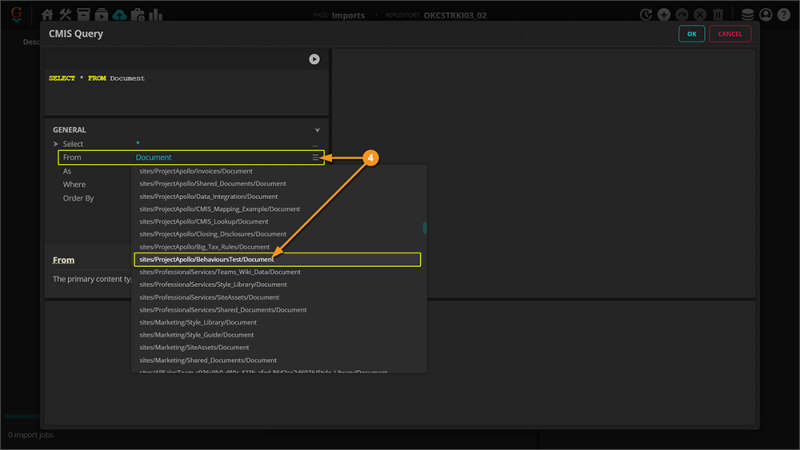Image resolution: width=800 pixels, height=450 pixels.
Task: Choose sites/ProjectApollo/Shared_Documents/Document
Action: click(213, 184)
